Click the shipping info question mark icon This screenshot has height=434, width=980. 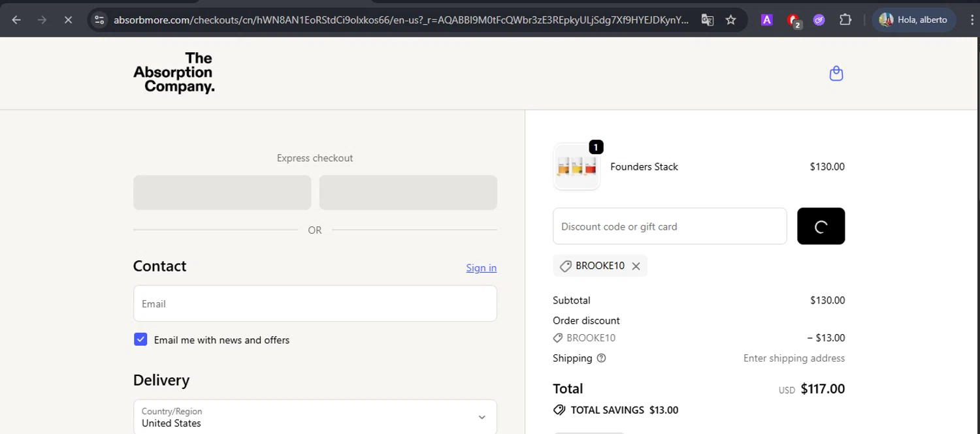pos(602,358)
